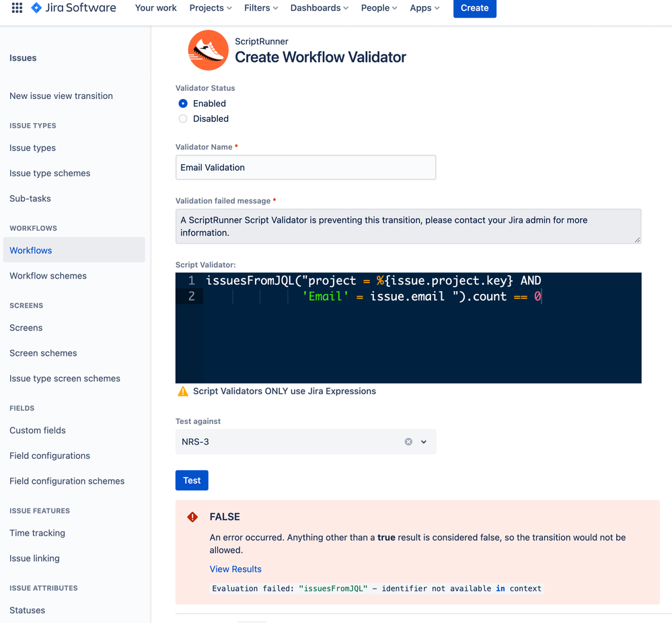Open Statuses in the sidebar
Image resolution: width=672 pixels, height=623 pixels.
click(28, 610)
